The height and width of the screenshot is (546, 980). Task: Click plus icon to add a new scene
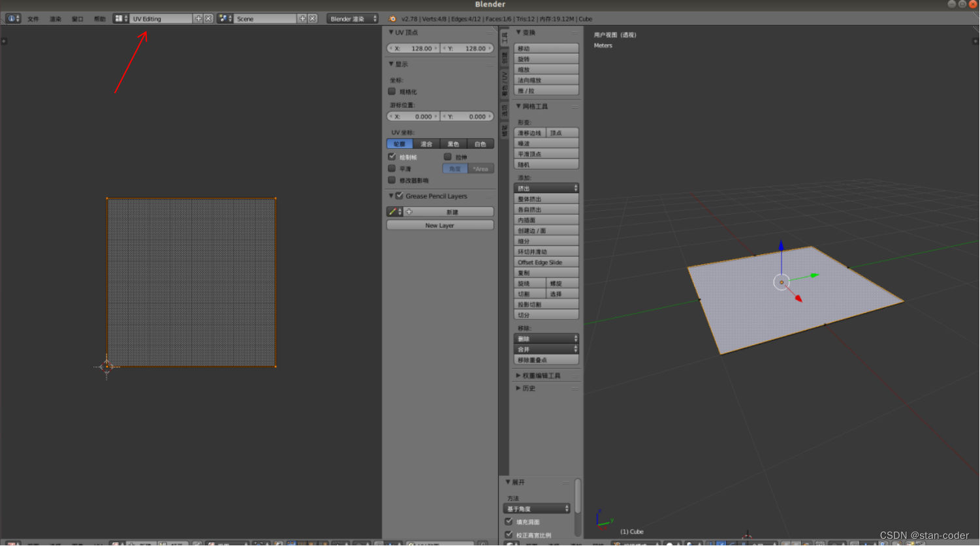[x=304, y=18]
